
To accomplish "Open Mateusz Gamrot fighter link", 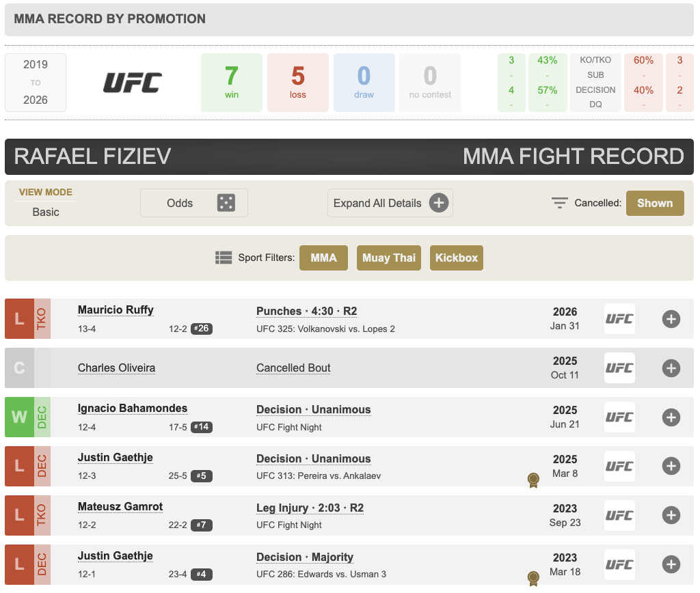I will [x=120, y=507].
